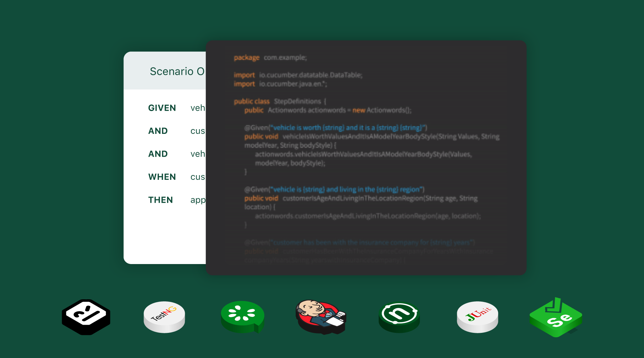Image resolution: width=644 pixels, height=358 pixels.
Task: Click the black hexagonal robot-face logo icon
Action: [86, 317]
